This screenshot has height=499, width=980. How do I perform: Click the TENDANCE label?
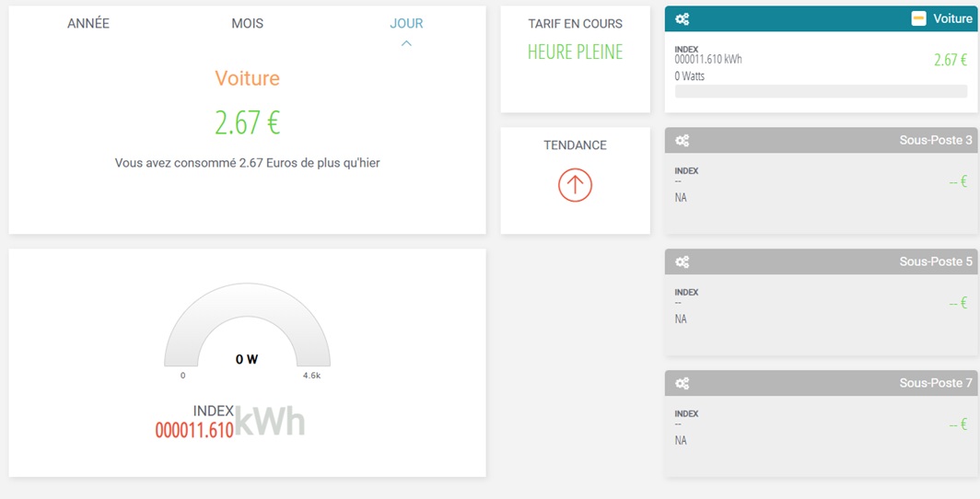[x=575, y=145]
